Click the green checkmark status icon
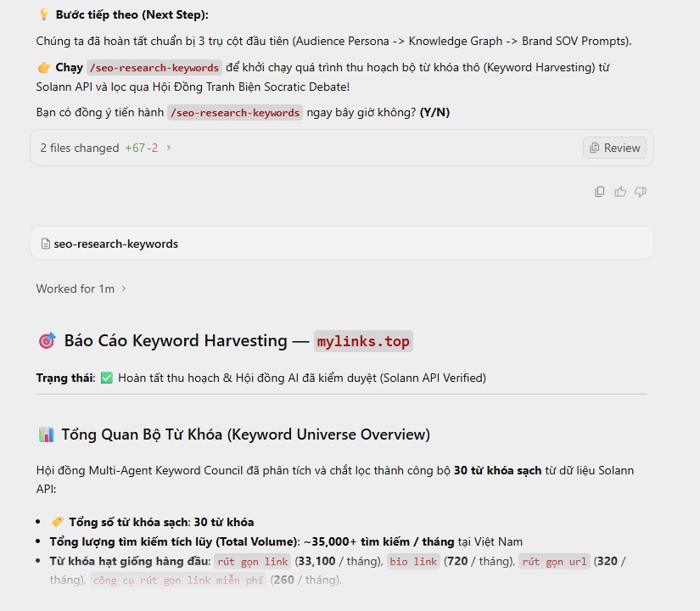 tap(107, 378)
